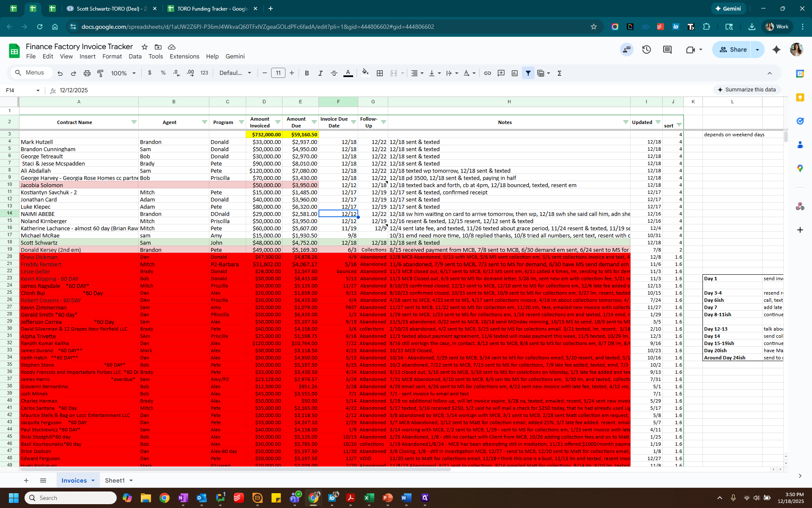Open the comments history icon
This screenshot has width=812, height=508.
point(667,50)
